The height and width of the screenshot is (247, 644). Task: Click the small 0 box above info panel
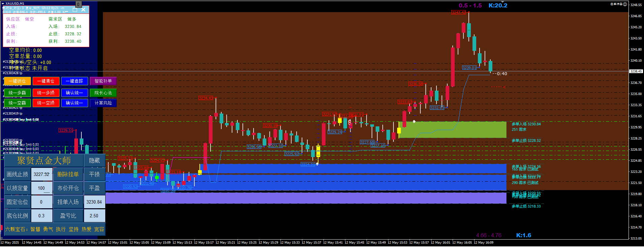point(78,4)
